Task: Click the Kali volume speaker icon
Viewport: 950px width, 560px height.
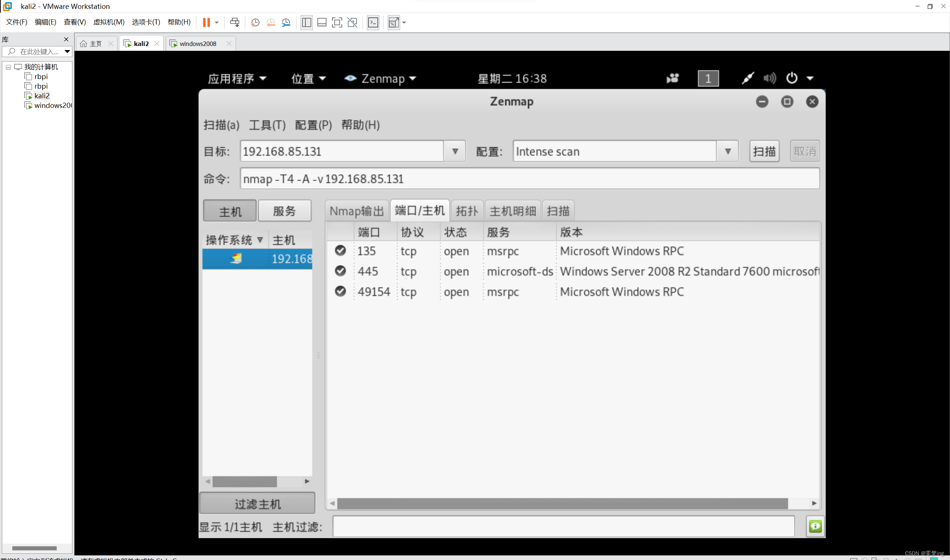Action: coord(769,78)
